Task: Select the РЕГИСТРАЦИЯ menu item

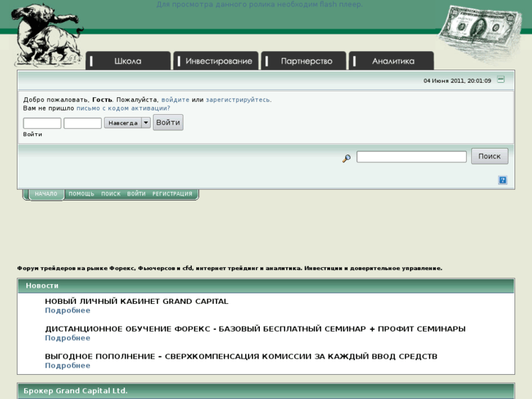Action: point(173,194)
